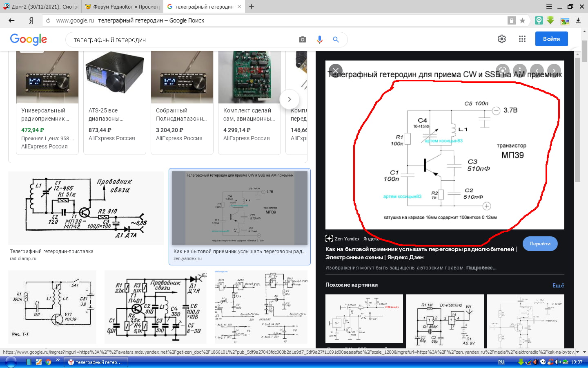Open Google settings gear

[x=501, y=39]
